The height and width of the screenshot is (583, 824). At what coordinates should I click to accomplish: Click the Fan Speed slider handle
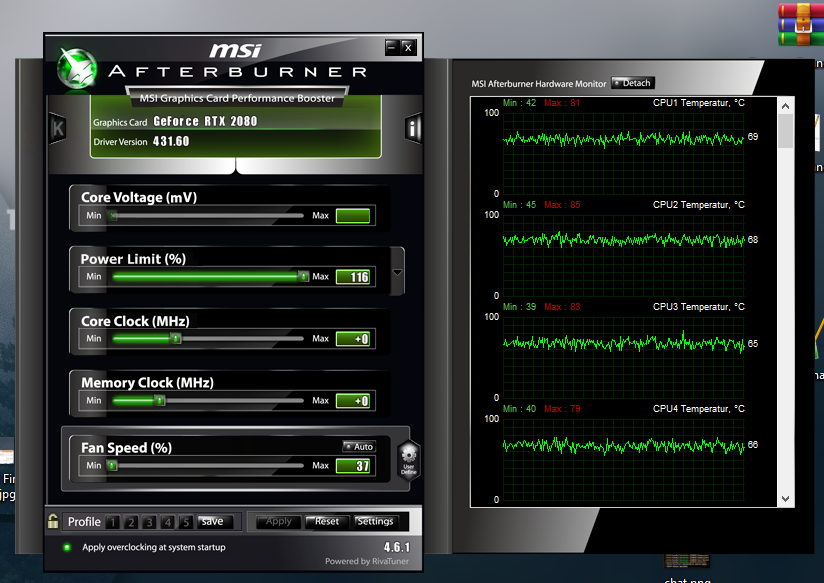112,466
